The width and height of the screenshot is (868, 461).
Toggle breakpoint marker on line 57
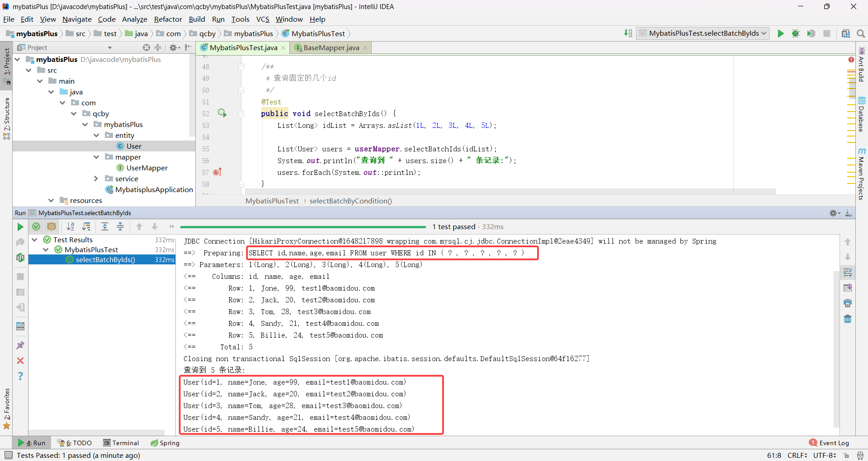217,172
